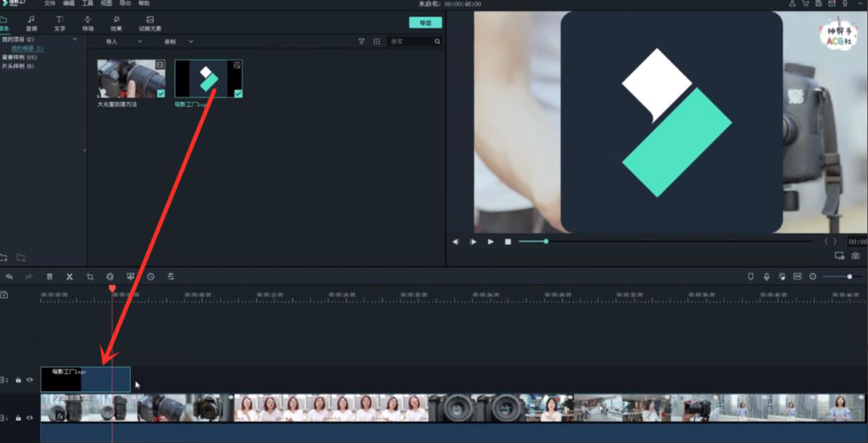868x443 pixels.
Task: Switch to the 音频 audio tab
Action: [x=31, y=21]
